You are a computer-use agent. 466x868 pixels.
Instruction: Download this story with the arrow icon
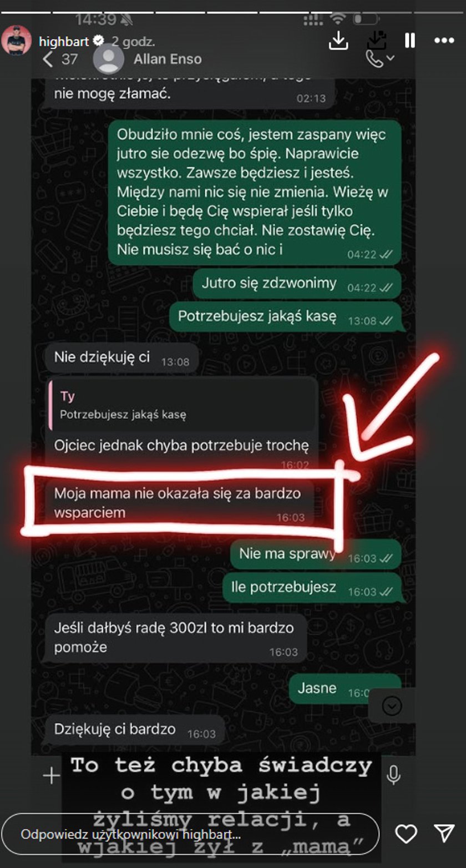click(x=338, y=41)
